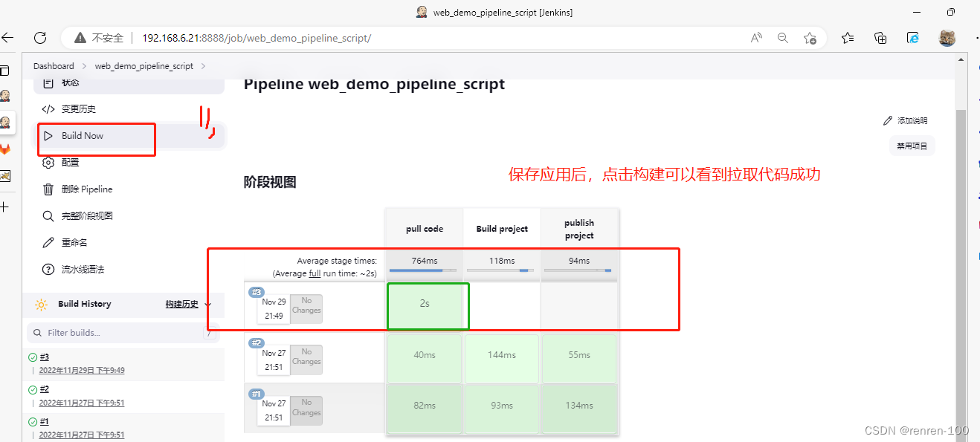Reload the page with the refresh icon
The image size is (980, 442).
click(40, 38)
